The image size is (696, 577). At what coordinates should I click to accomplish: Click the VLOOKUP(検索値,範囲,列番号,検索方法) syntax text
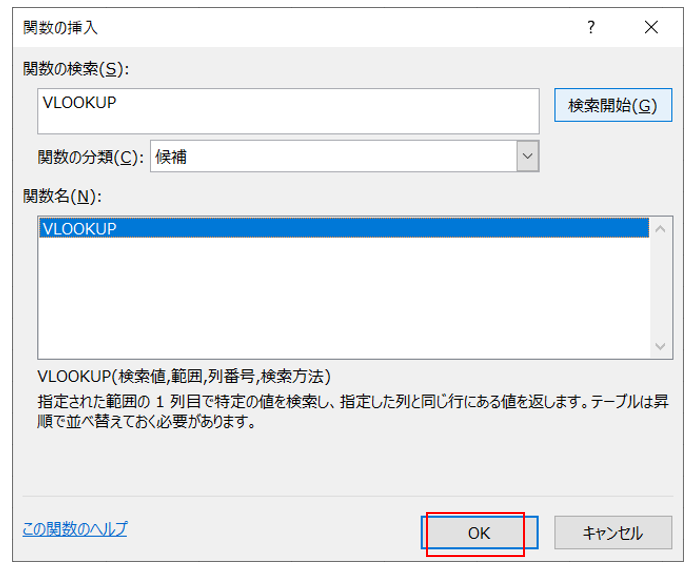pyautogui.click(x=184, y=377)
